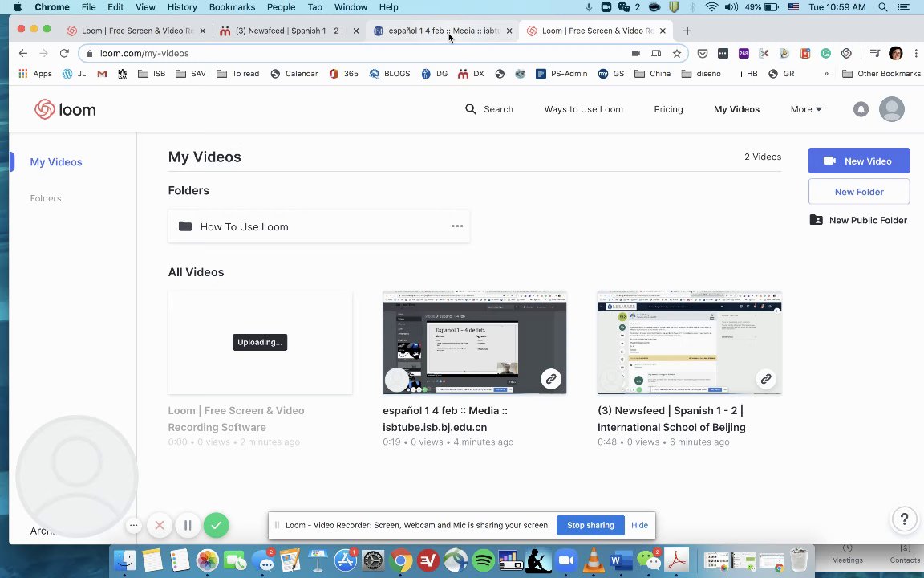Go to the Pricing page
Screen dimensions: 924x578
coord(668,109)
